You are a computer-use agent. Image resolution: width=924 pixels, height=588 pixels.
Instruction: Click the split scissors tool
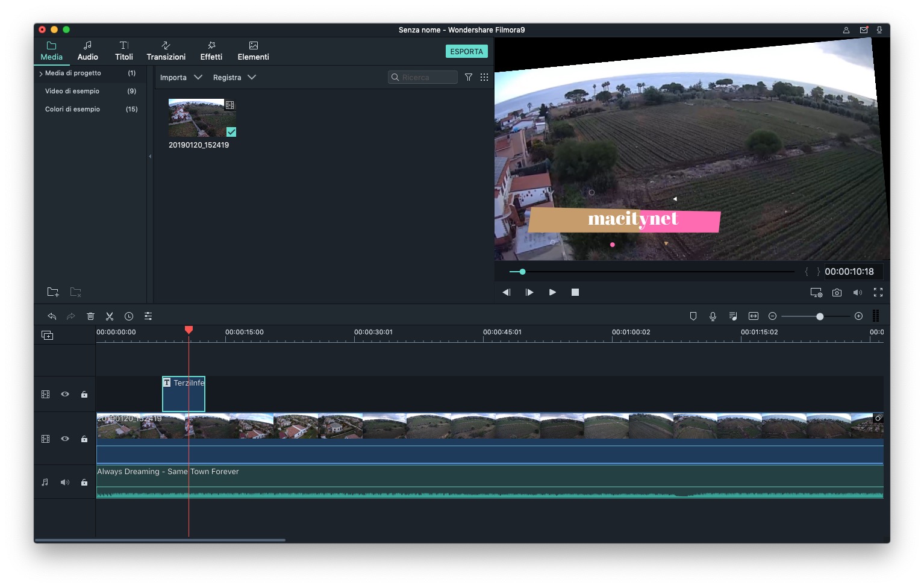tap(110, 316)
